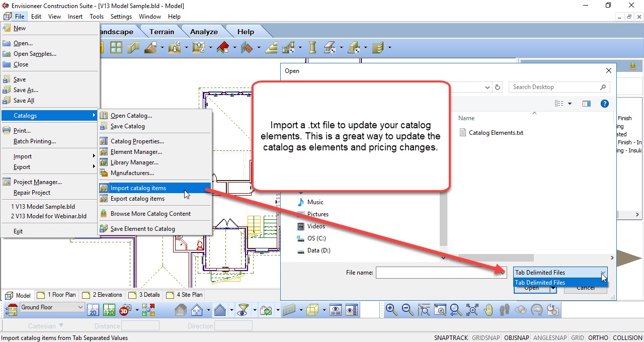Click the Zoom In magnifier icon
The height and width of the screenshot is (342, 644).
click(x=392, y=310)
